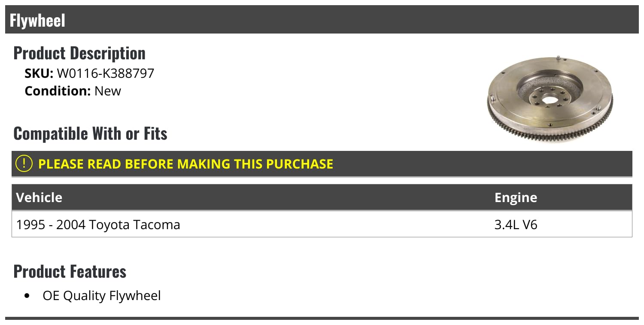
Task: Select Compatible With or Fits heading
Action: 90,134
